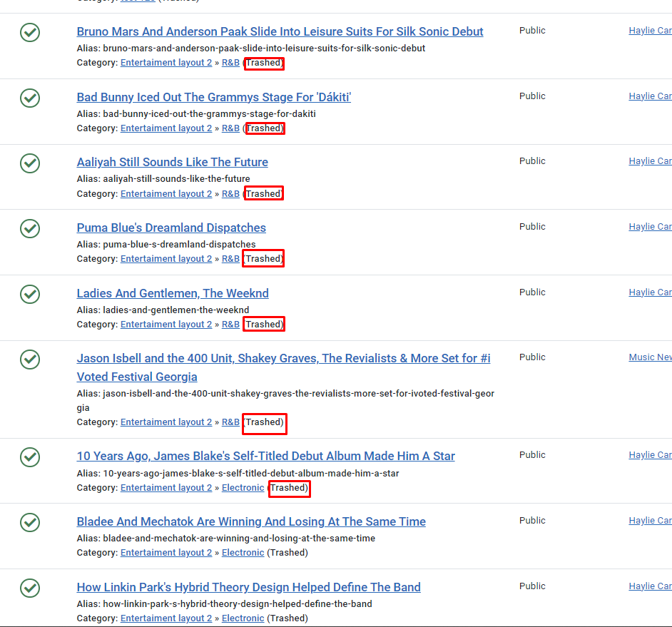
Task: Open Aaliyah Still Sounds Like The Future
Action: click(x=173, y=162)
